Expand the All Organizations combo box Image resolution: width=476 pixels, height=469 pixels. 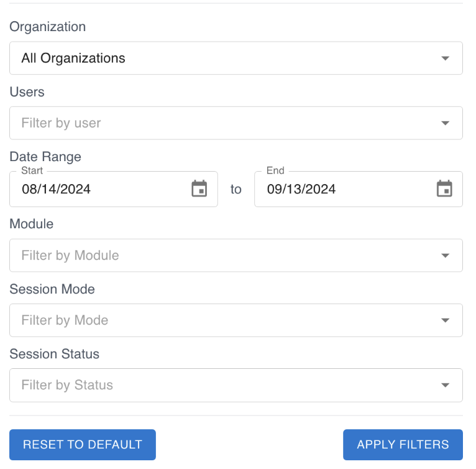click(224, 58)
